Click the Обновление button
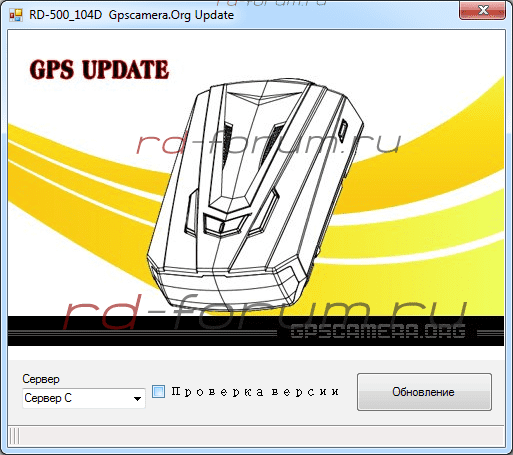The image size is (513, 455). pyautogui.click(x=424, y=392)
